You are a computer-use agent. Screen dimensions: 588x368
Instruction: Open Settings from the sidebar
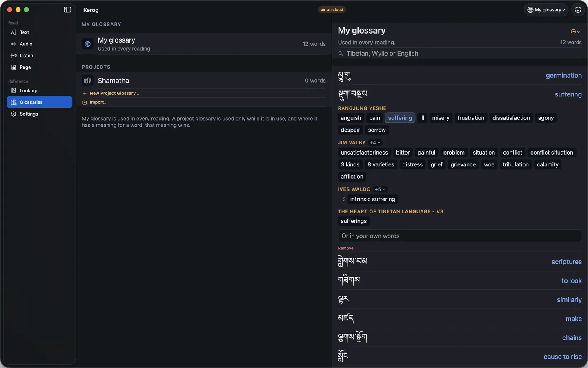click(40, 114)
